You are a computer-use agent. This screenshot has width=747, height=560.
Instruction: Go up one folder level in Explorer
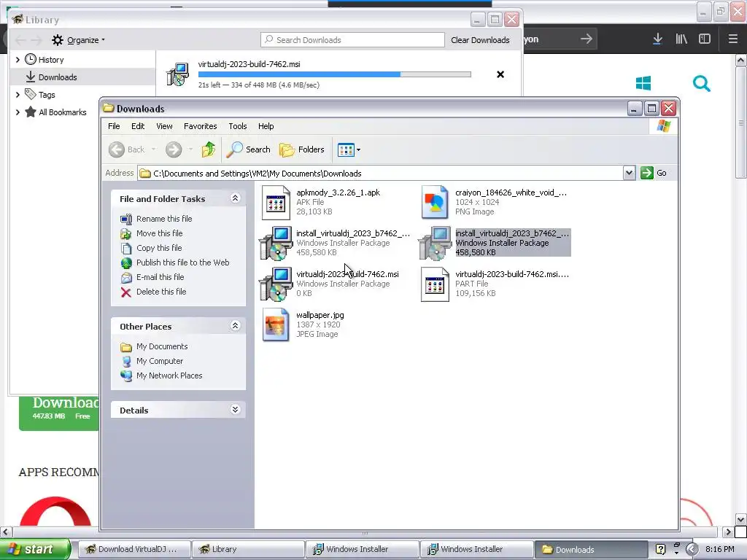208,149
